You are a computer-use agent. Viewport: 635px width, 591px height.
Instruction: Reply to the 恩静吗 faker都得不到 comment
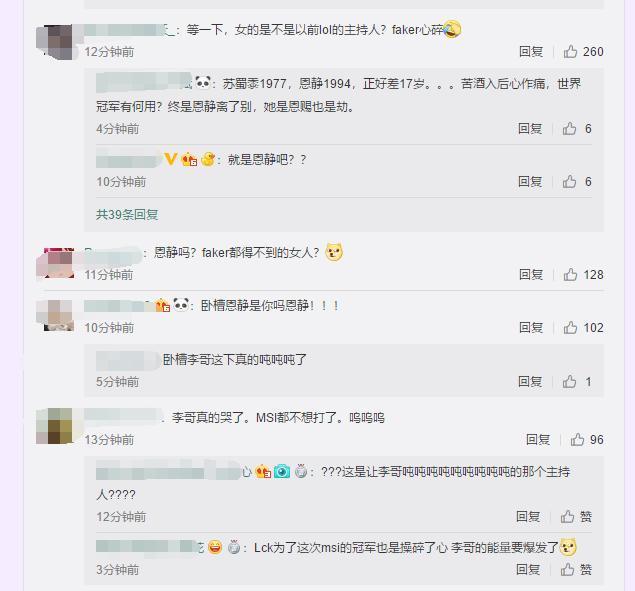[x=531, y=275]
